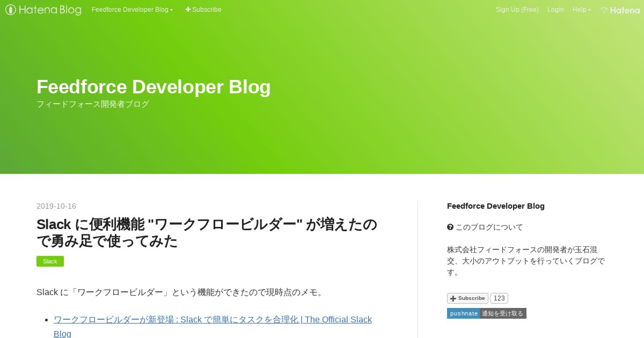
Task: Follow the Official Slack Blog link in the article
Action: pyautogui.click(x=213, y=326)
